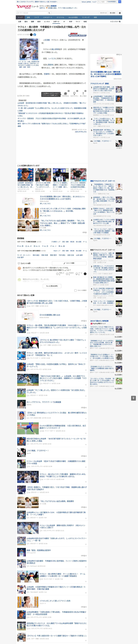Click the 大谷 翔平 player link
Image resolution: width=138 pixels, height=644 pixels.
tap(20, 257)
